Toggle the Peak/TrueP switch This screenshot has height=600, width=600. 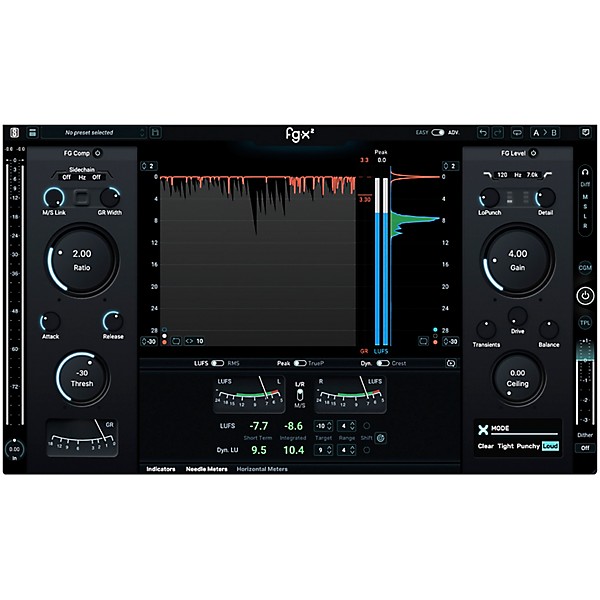tap(300, 363)
